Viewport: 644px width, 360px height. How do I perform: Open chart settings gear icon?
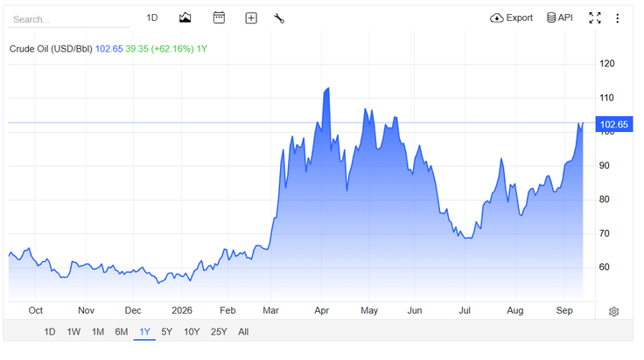613,312
